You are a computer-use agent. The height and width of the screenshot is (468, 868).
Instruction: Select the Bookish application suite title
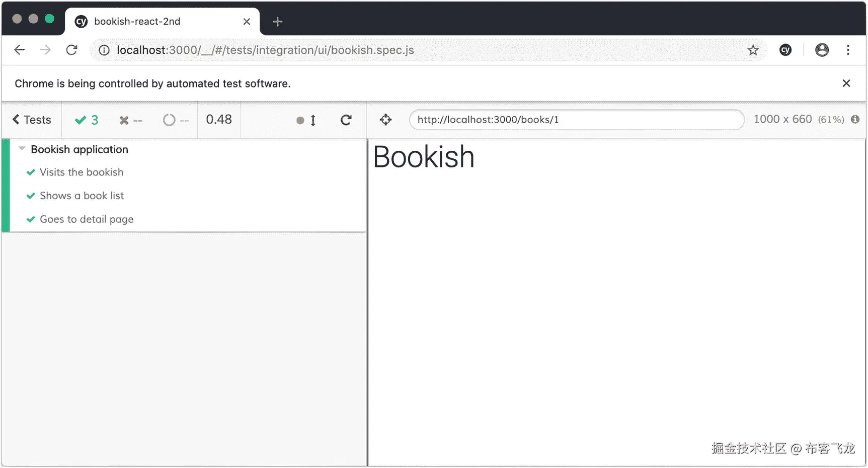[80, 149]
